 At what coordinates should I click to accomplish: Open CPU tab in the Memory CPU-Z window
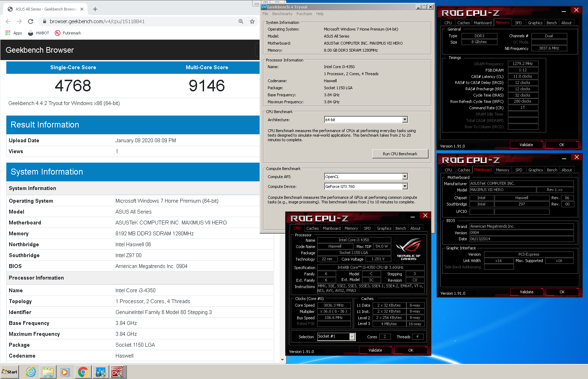coord(448,23)
